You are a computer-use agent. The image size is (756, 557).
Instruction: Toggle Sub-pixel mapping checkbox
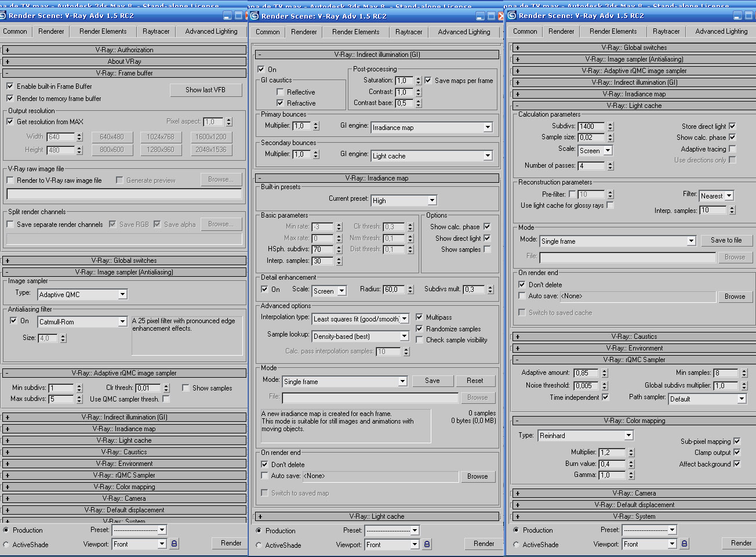pos(737,441)
